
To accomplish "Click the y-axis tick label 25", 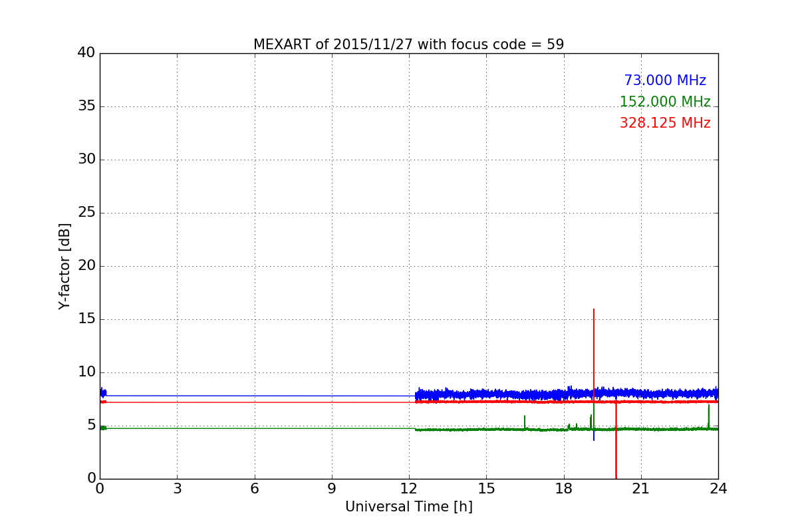I will 86,212.
